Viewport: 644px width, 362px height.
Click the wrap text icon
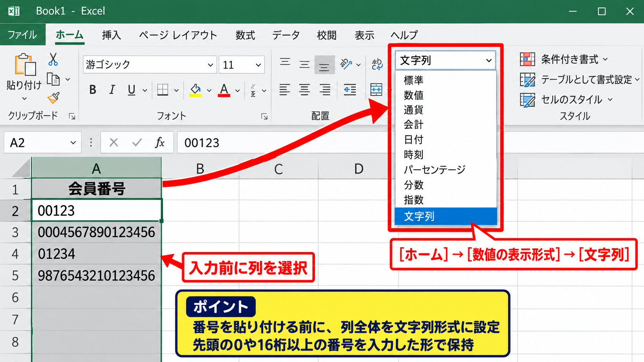377,64
